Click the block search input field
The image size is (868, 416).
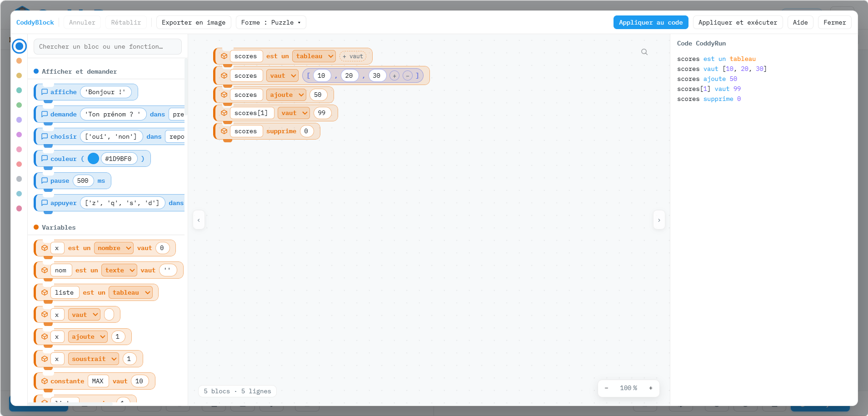click(x=108, y=46)
